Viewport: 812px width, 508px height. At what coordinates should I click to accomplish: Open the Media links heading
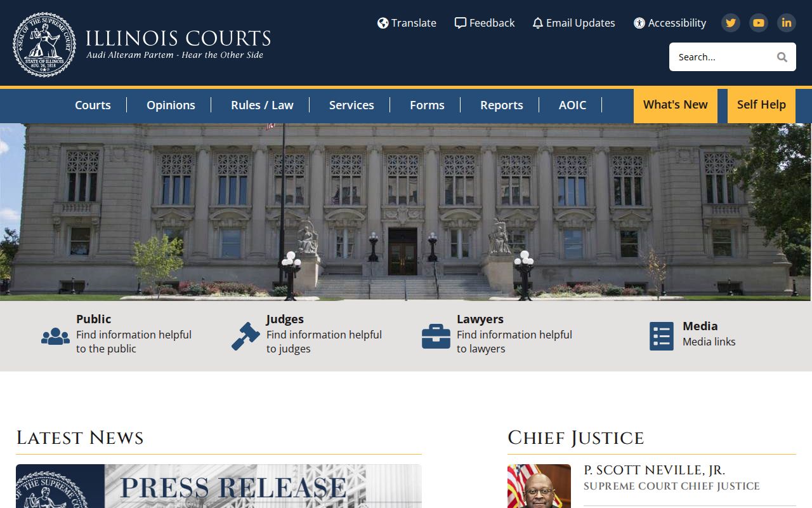(700, 326)
